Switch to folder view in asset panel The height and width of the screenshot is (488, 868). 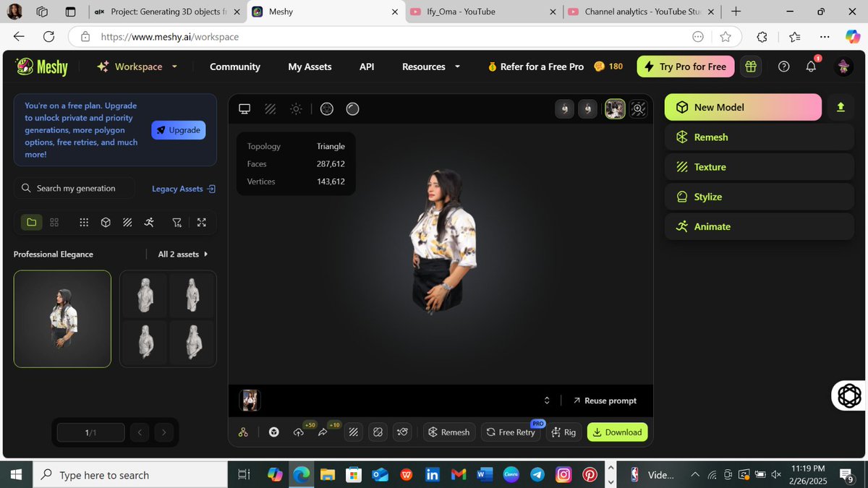tap(31, 222)
